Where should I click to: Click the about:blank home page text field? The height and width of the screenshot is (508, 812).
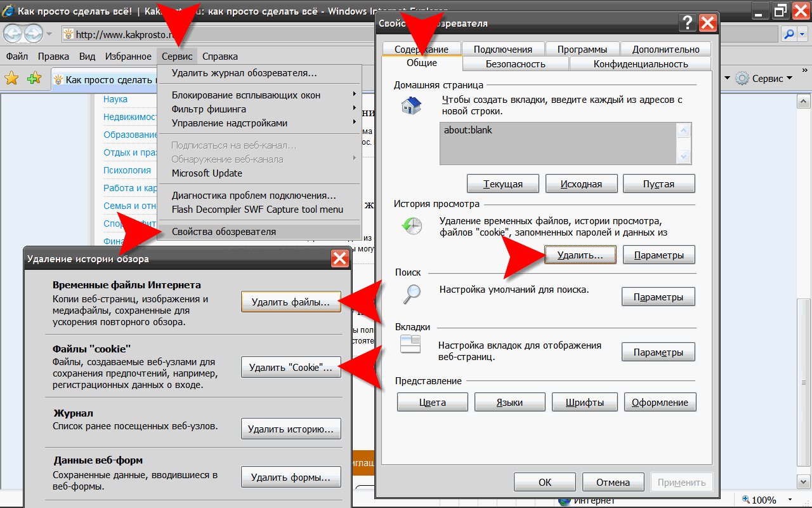point(558,144)
